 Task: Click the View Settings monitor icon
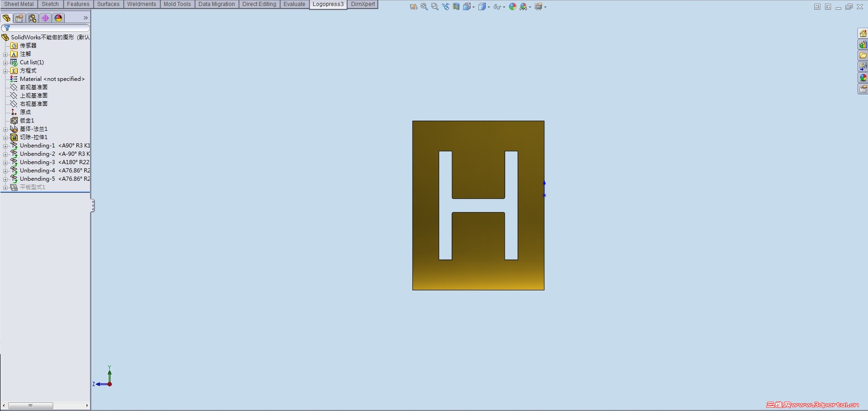pos(539,7)
